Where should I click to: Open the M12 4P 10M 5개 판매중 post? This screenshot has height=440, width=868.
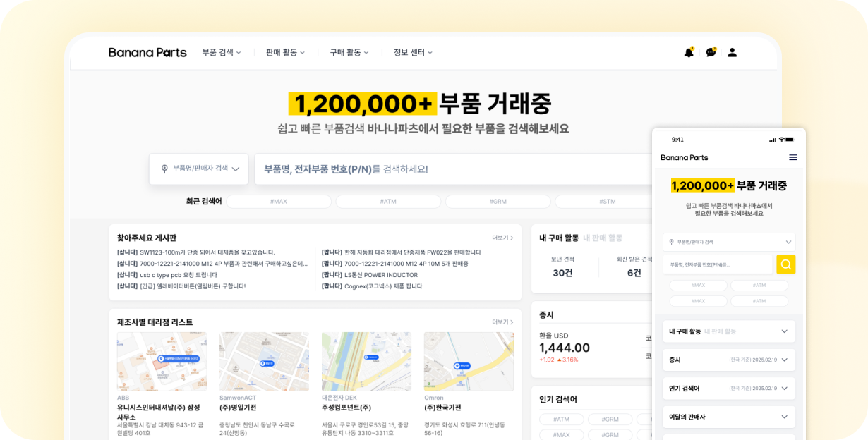tap(395, 264)
